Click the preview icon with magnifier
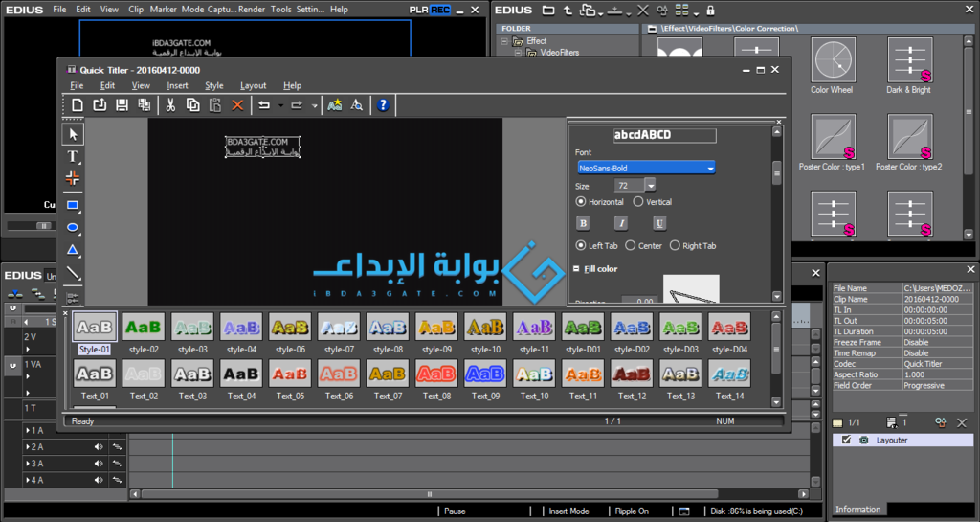Viewport: 980px width, 522px height. 357,105
